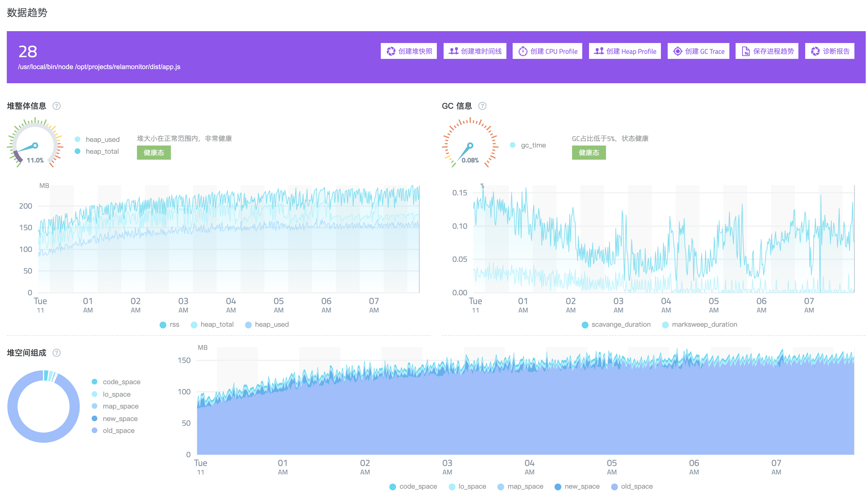Click 保存进程趋势 button
This screenshot has height=496, width=868.
766,51
